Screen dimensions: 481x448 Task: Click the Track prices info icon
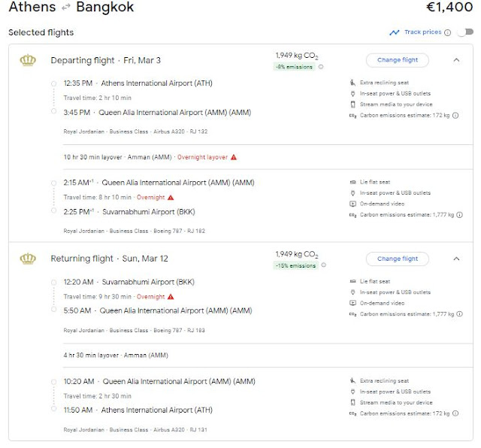point(448,32)
